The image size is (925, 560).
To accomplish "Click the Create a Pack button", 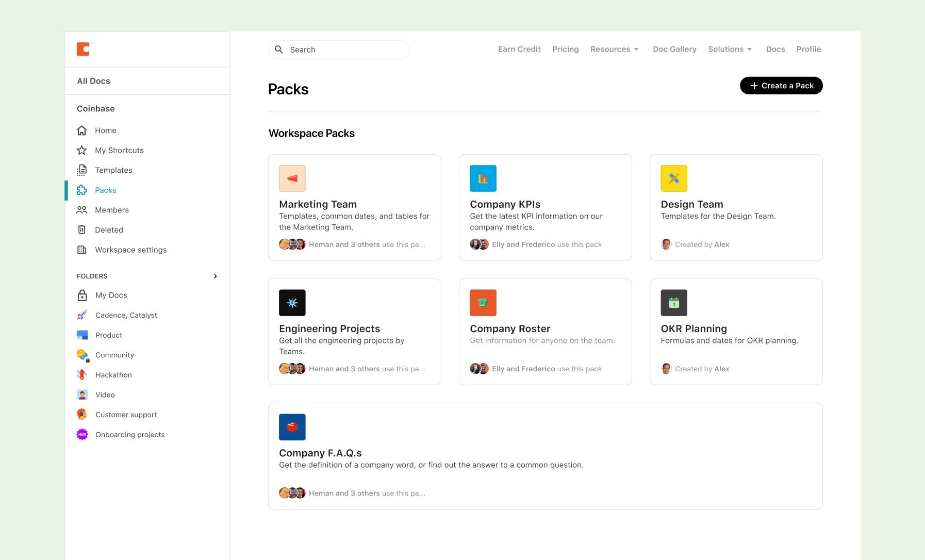I will click(x=781, y=86).
